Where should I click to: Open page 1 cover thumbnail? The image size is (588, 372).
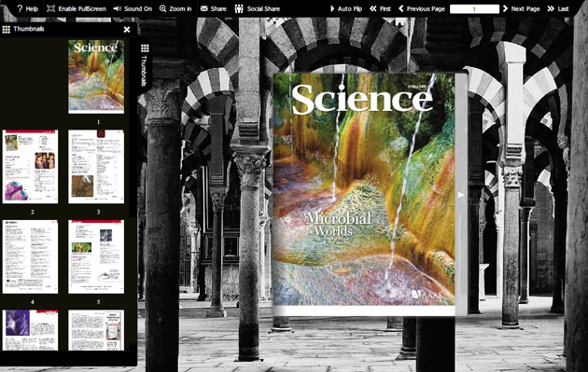point(96,76)
